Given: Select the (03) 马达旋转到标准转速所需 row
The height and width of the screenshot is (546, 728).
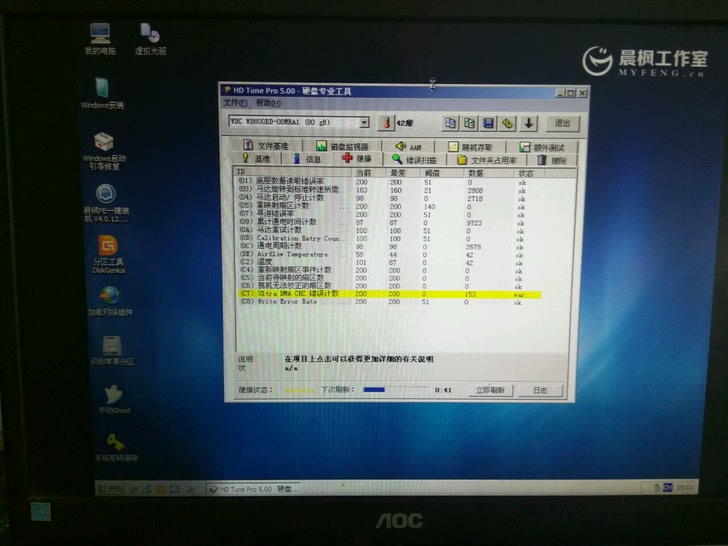Looking at the screenshot, I should (384, 190).
